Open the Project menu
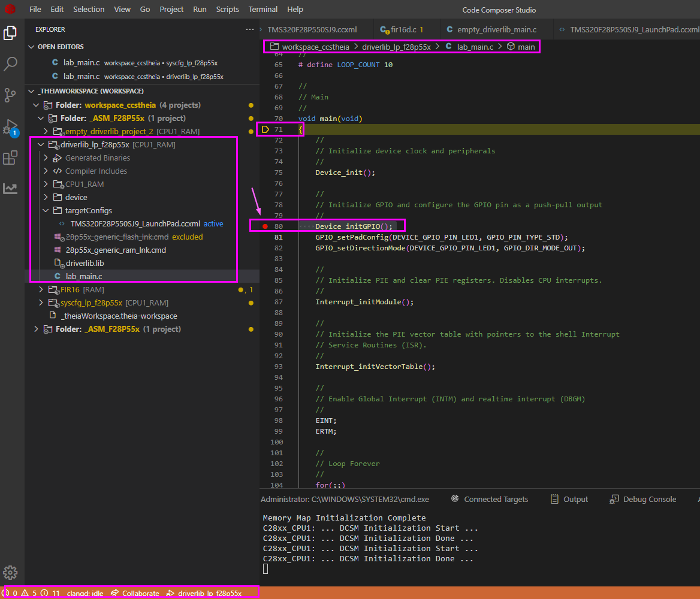This screenshot has width=700, height=599. click(x=171, y=10)
